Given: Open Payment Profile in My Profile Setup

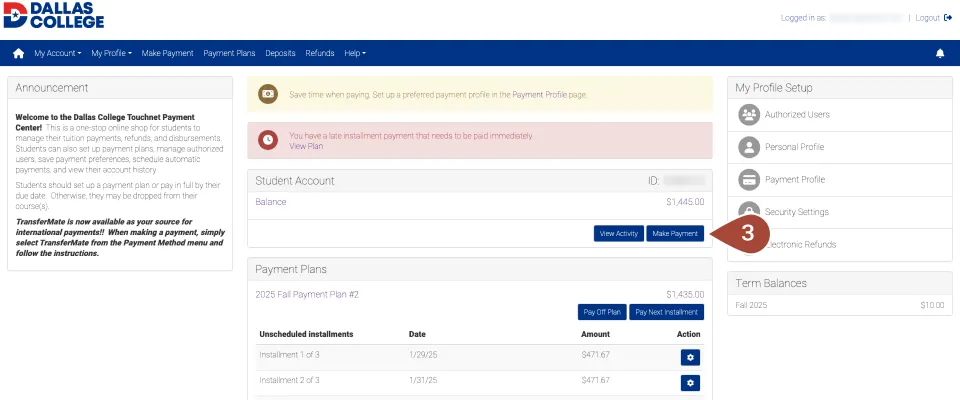Looking at the screenshot, I should (795, 179).
